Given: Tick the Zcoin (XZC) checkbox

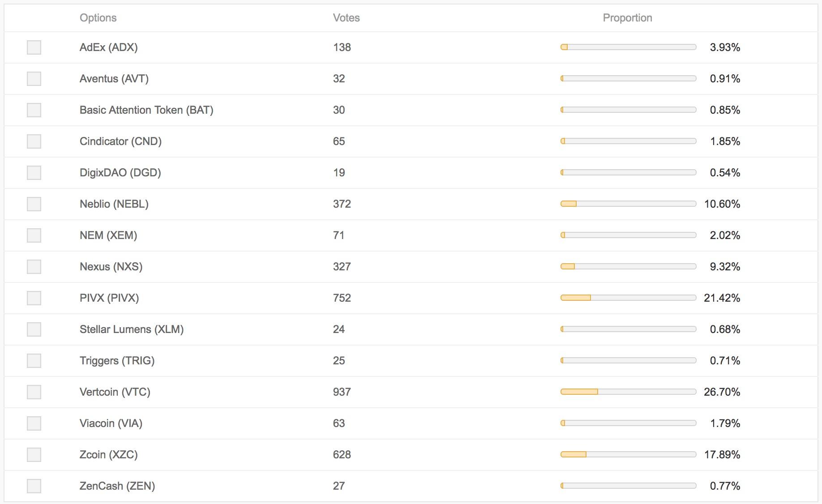Looking at the screenshot, I should tap(34, 455).
